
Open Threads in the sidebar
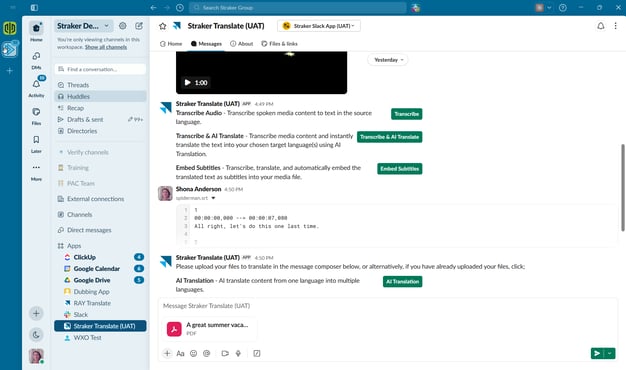pos(101,85)
